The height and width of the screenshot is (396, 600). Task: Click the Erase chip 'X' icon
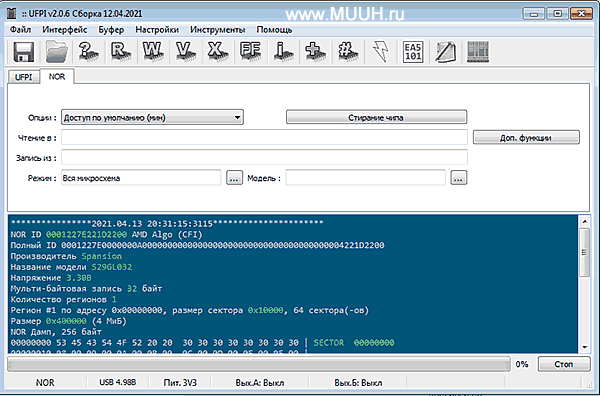pyautogui.click(x=218, y=52)
